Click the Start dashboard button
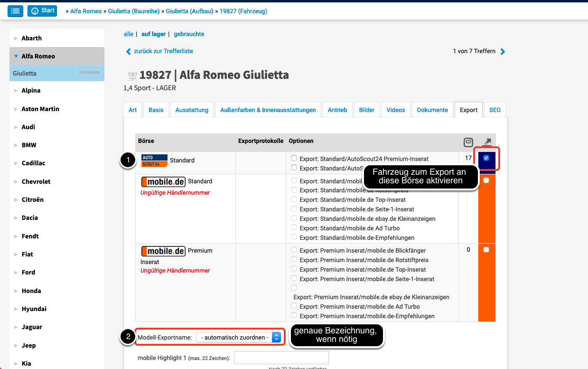 tap(42, 11)
